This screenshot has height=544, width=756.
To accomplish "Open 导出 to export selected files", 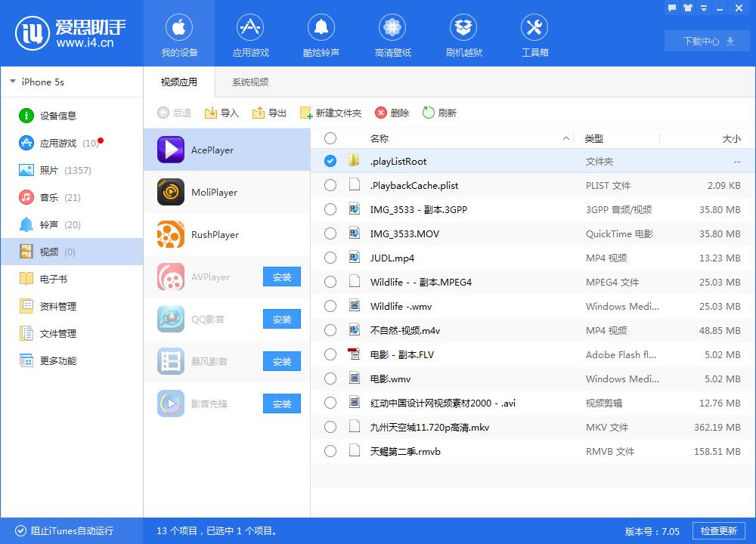I will [269, 113].
